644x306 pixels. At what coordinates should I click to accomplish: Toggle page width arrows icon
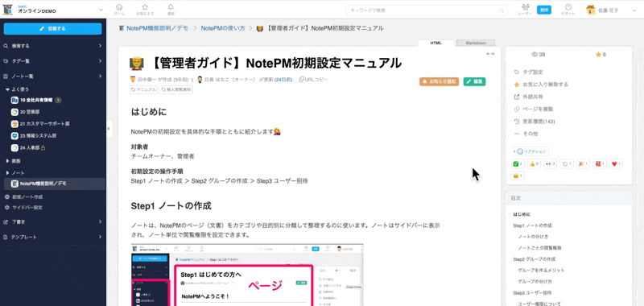[x=490, y=54]
